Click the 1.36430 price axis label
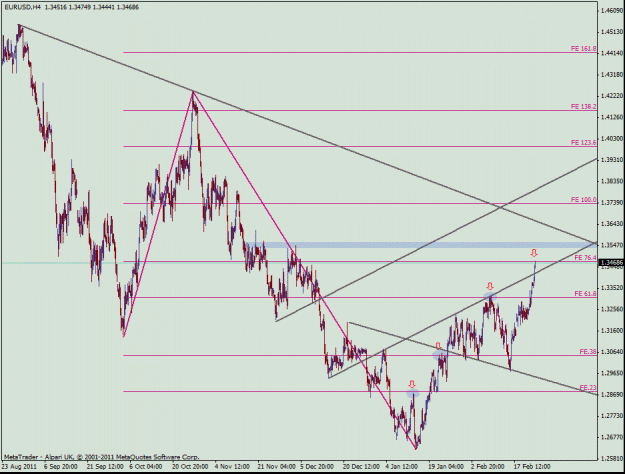Image resolution: width=625 pixels, height=474 pixels. tap(612, 224)
